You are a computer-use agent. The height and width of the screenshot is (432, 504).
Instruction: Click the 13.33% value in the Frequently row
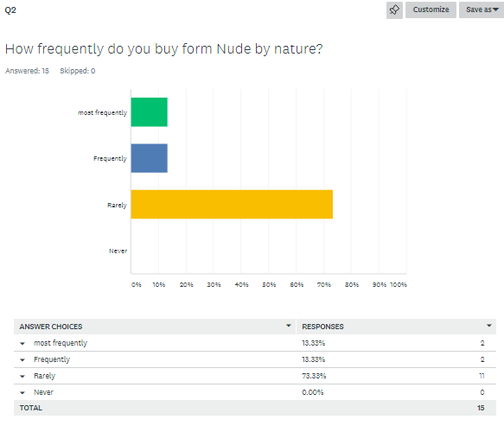point(314,359)
